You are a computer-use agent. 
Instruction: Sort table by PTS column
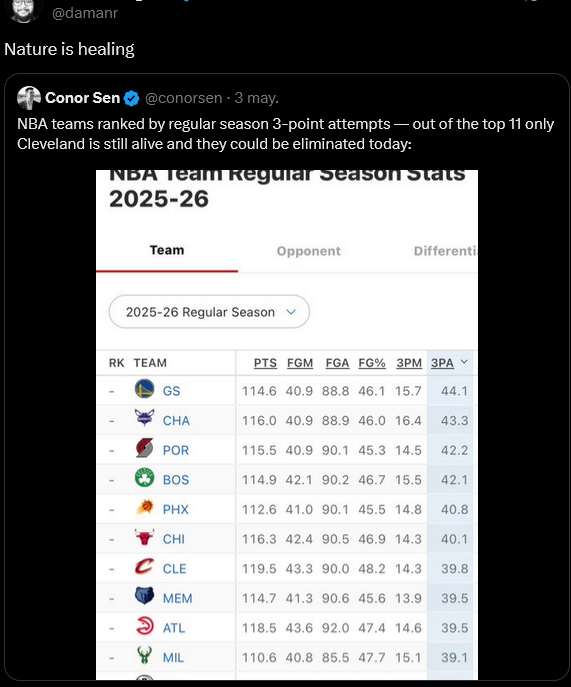[x=266, y=363]
